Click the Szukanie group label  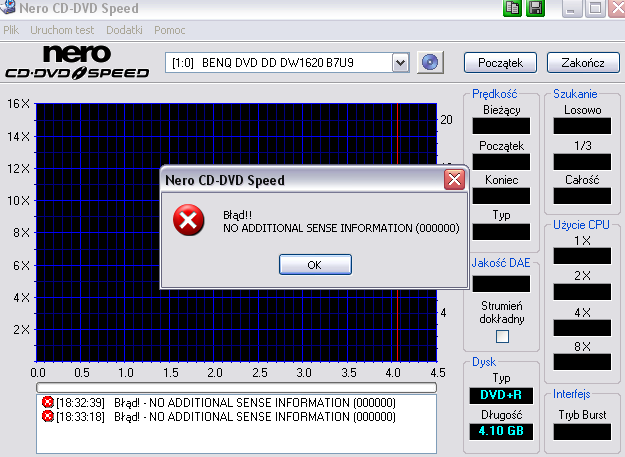tap(575, 94)
